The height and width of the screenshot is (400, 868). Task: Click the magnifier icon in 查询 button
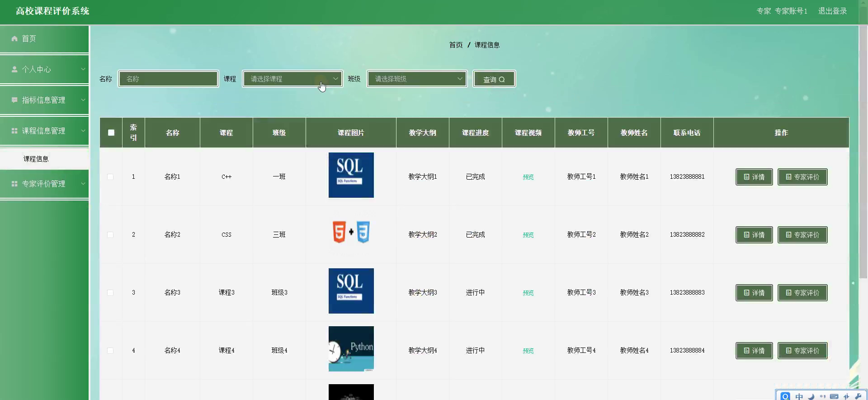pyautogui.click(x=502, y=80)
